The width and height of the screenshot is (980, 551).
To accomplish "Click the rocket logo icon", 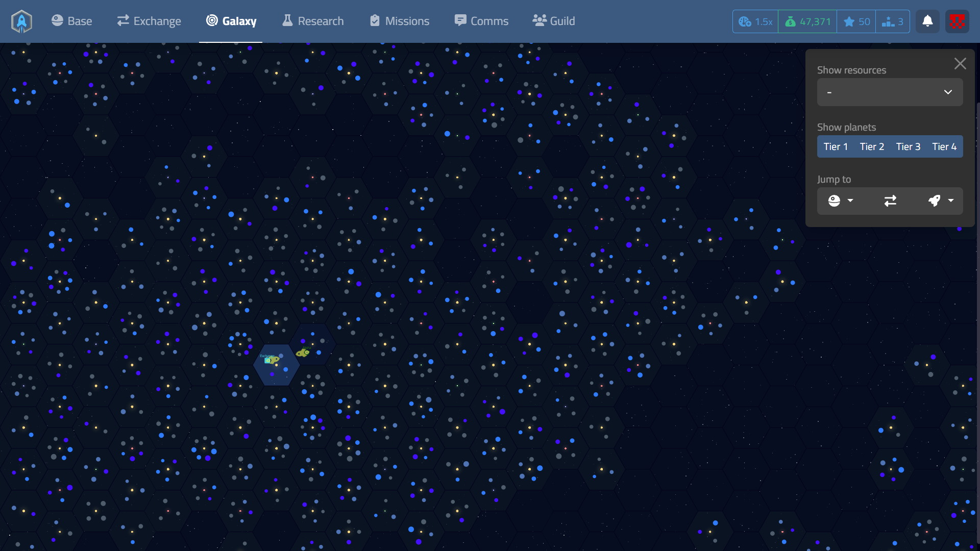I will [x=21, y=21].
